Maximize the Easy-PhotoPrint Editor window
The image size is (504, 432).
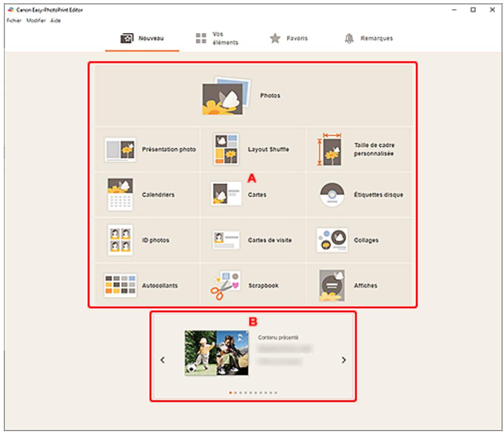(x=473, y=10)
